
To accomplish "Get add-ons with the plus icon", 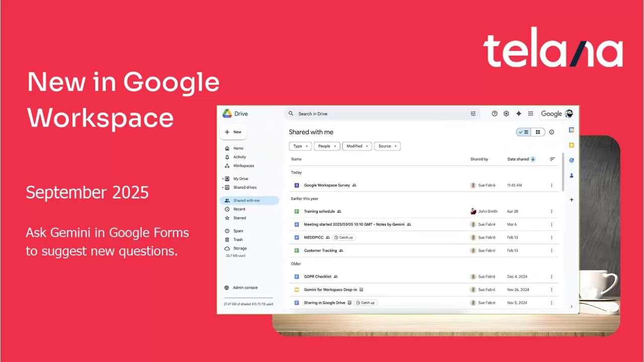I will [572, 200].
